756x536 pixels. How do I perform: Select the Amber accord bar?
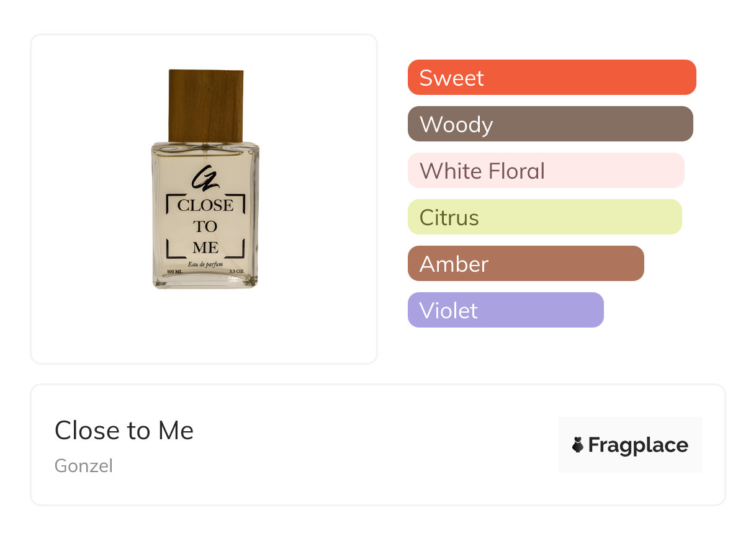pos(526,264)
